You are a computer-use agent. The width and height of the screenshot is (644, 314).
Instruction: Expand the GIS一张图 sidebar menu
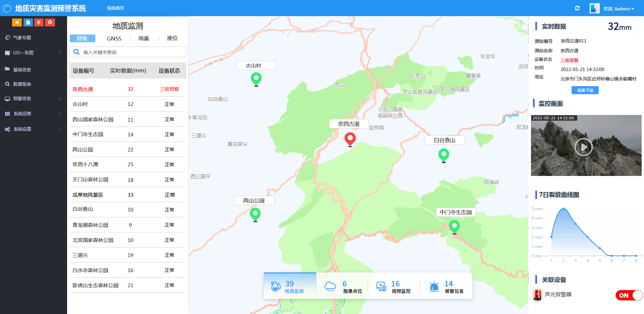tap(34, 53)
